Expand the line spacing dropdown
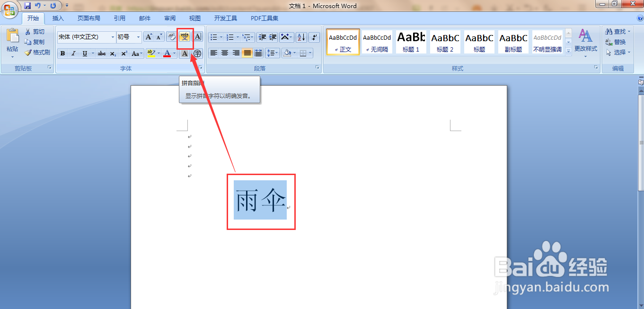The image size is (644, 309). 276,53
